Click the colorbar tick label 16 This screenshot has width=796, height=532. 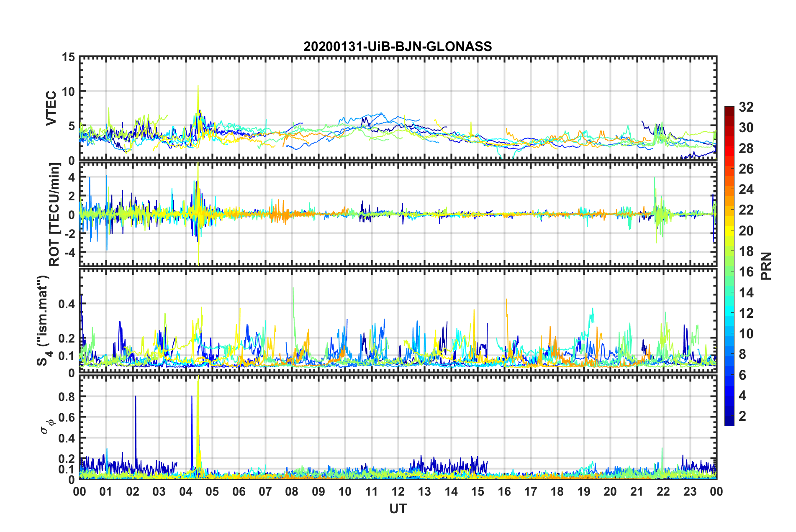(746, 272)
